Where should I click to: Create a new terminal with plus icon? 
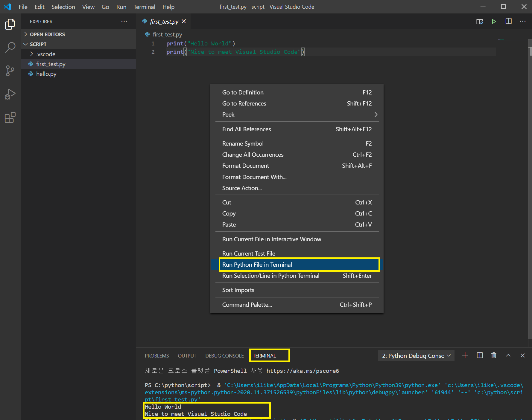pos(465,355)
